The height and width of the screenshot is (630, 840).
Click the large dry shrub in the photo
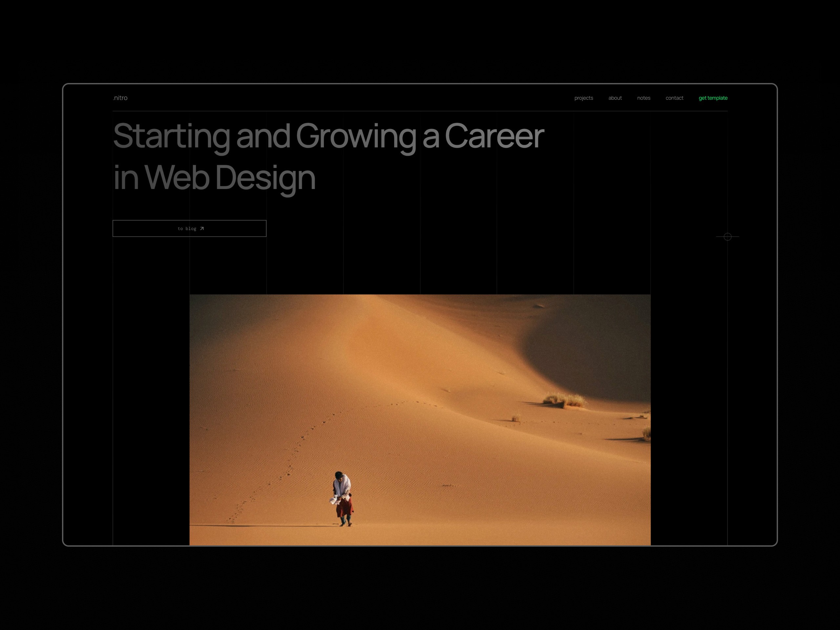565,401
